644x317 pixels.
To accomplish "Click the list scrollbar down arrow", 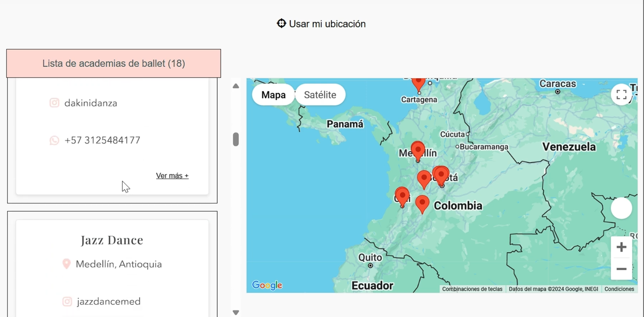I will click(x=236, y=313).
